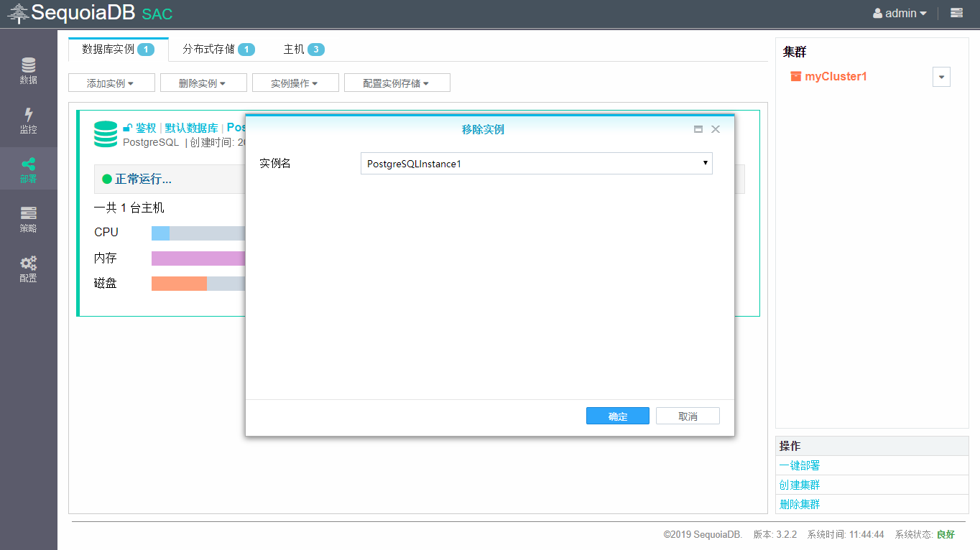Switch to the 主机 tab
980x550 pixels.
303,49
